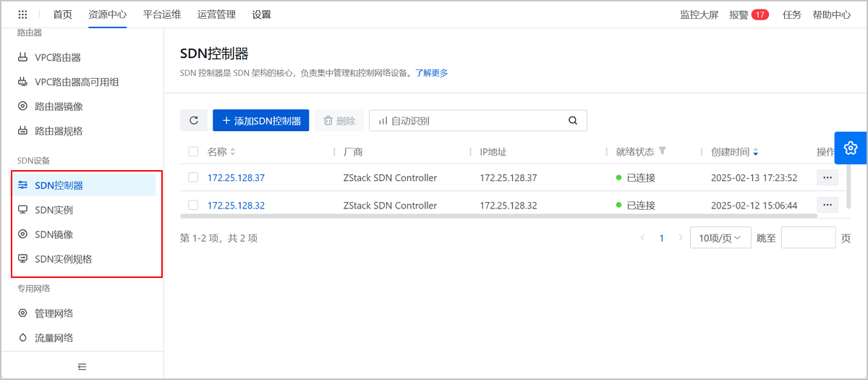The width and height of the screenshot is (868, 380).
Task: Open the app grid launcher icon
Action: coord(22,14)
